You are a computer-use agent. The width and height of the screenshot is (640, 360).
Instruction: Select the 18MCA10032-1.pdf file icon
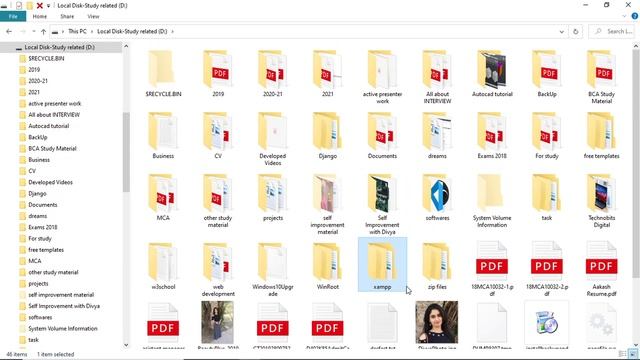coord(492,261)
